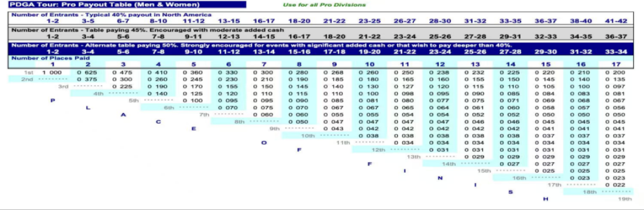This screenshot has height=210, width=644.
Task: Click entrant range '14-15'
Action: click(x=264, y=36)
